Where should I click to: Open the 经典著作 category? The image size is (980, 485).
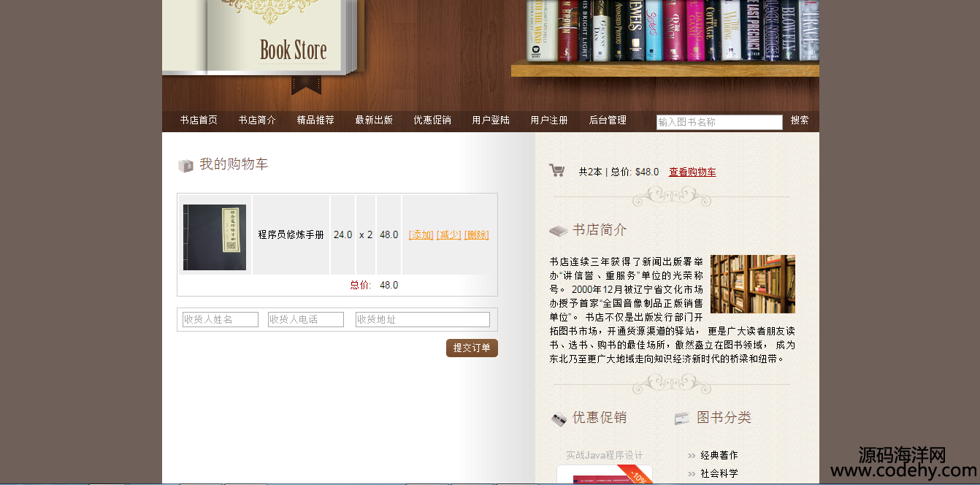click(719, 456)
